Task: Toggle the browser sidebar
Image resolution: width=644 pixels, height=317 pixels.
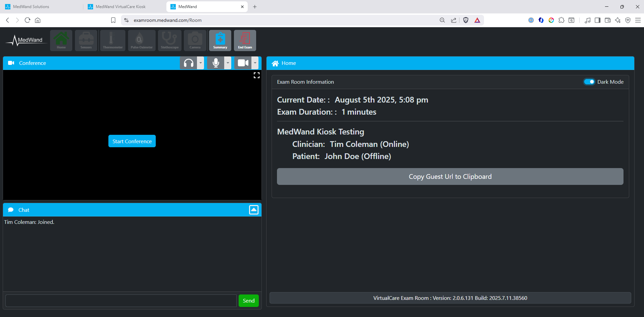Action: click(598, 20)
